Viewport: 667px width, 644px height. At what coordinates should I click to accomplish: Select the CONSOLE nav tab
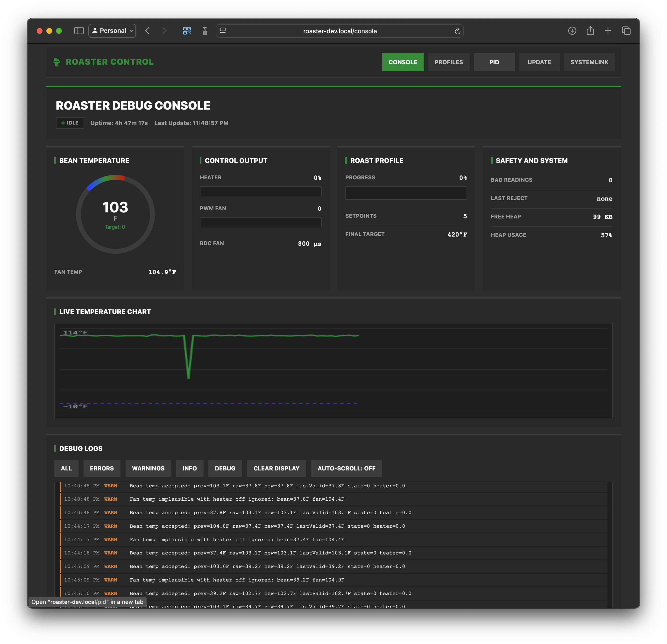[x=403, y=62]
